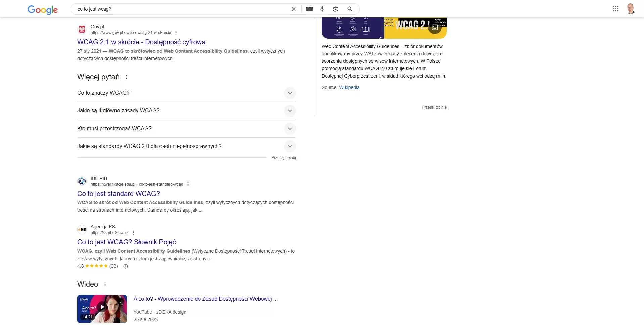Click the IBE PIB site name
The width and height of the screenshot is (644, 325).
99,178
